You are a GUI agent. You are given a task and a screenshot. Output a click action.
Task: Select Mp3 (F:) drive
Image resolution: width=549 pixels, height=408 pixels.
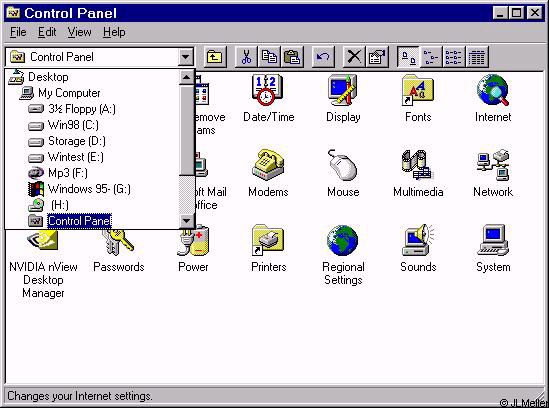(92, 173)
